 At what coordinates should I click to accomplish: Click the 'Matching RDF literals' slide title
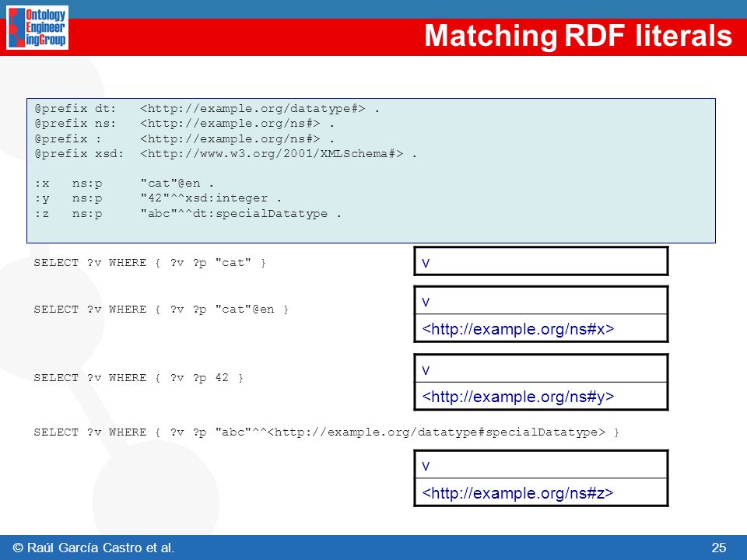coord(578,37)
